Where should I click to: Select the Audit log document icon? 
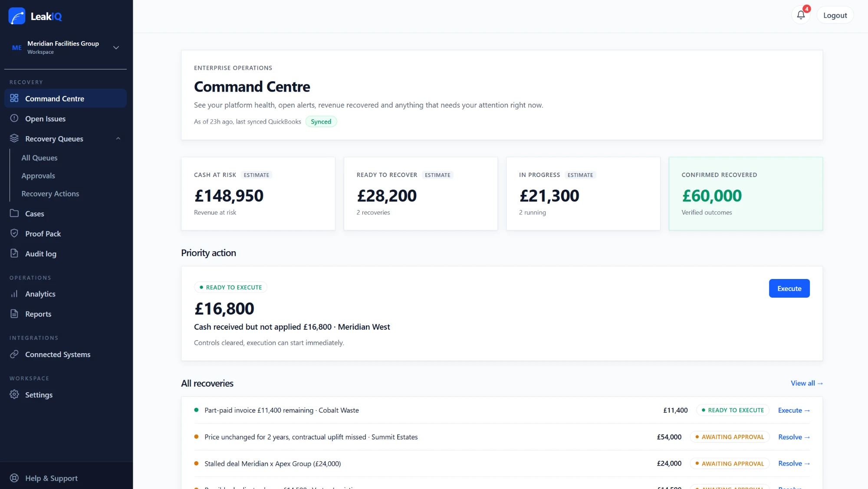click(x=14, y=253)
